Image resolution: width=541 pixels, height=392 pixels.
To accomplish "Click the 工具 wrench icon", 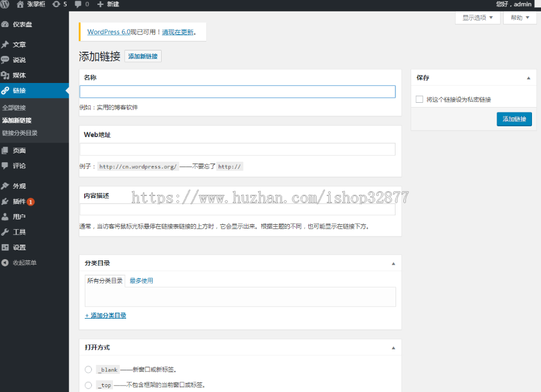I will coord(5,232).
